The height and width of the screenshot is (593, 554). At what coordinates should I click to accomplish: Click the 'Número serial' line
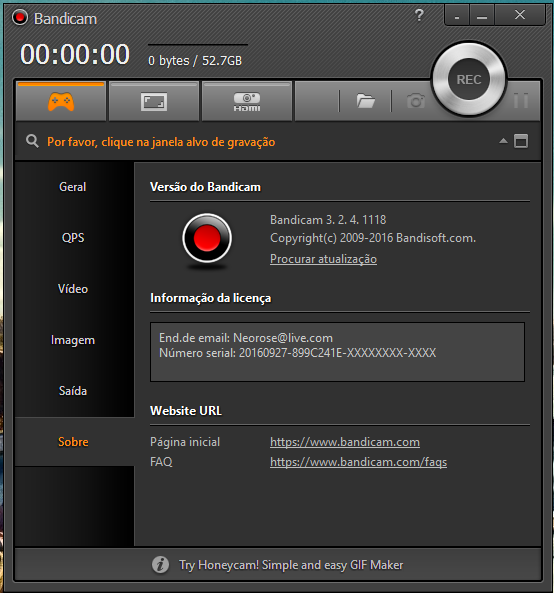pyautogui.click(x=298, y=353)
